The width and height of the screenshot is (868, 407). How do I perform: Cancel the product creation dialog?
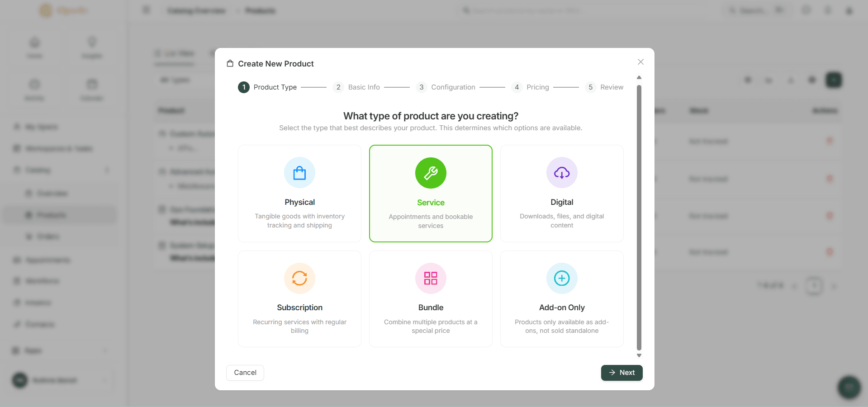coord(245,373)
